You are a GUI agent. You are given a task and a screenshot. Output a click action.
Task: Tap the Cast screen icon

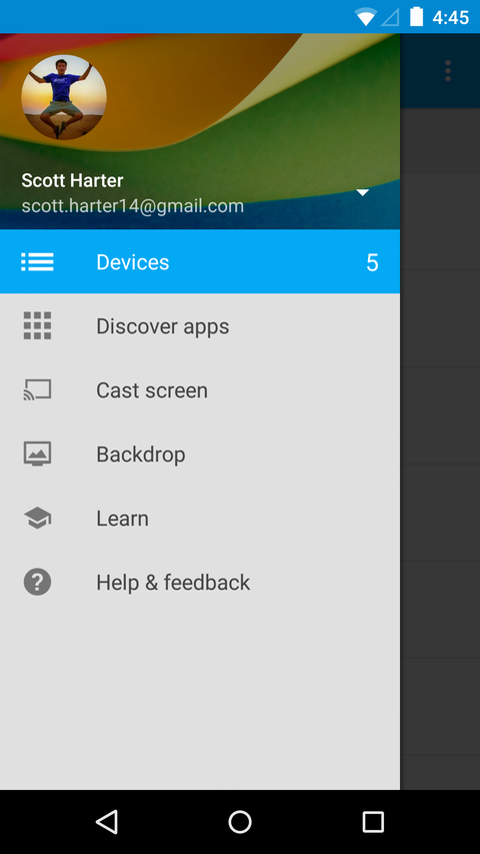point(37,390)
